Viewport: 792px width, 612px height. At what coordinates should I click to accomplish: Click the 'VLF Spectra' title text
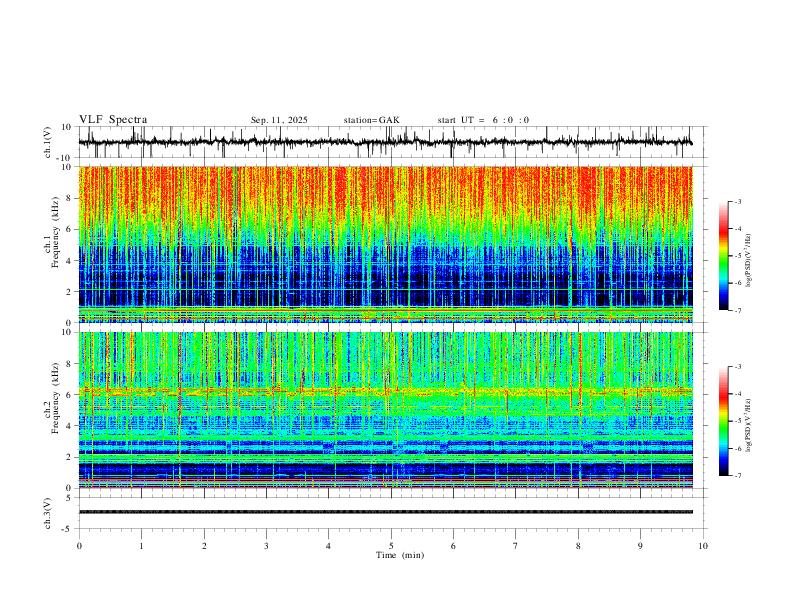(113, 120)
